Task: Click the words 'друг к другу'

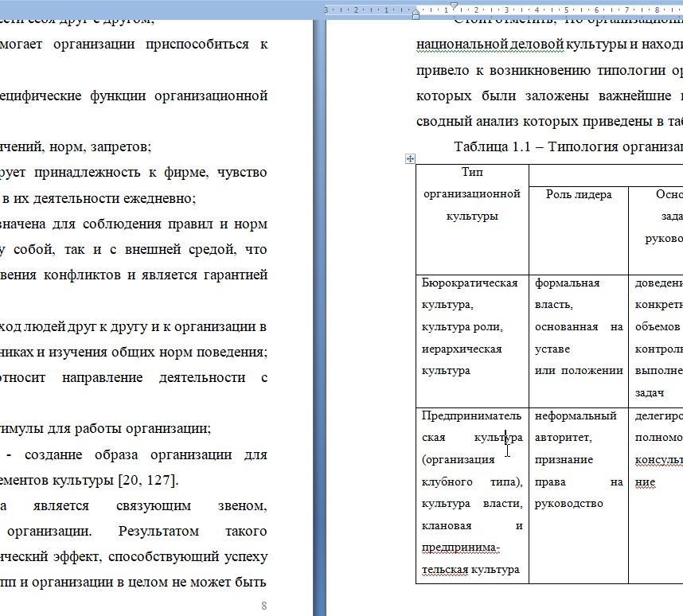Action: [107, 327]
